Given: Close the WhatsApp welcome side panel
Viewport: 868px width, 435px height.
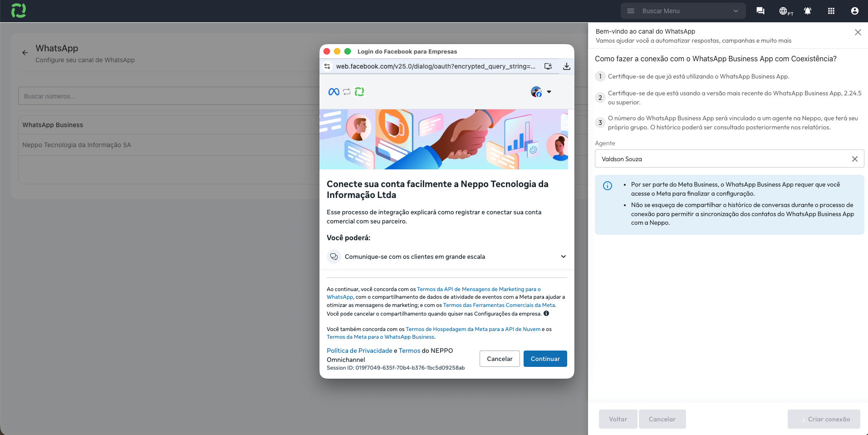Looking at the screenshot, I should (858, 32).
